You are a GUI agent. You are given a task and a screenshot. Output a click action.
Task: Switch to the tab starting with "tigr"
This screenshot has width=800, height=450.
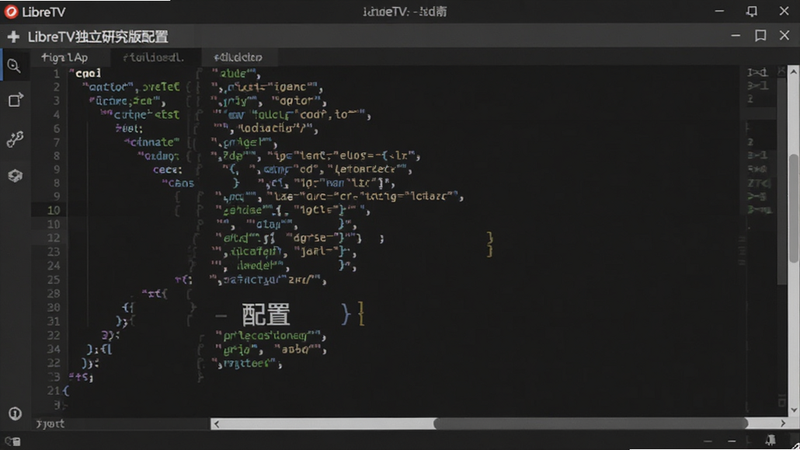64,58
